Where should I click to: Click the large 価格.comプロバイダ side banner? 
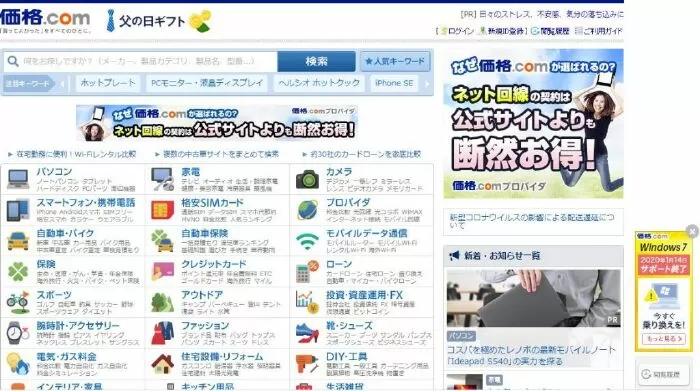click(x=533, y=124)
